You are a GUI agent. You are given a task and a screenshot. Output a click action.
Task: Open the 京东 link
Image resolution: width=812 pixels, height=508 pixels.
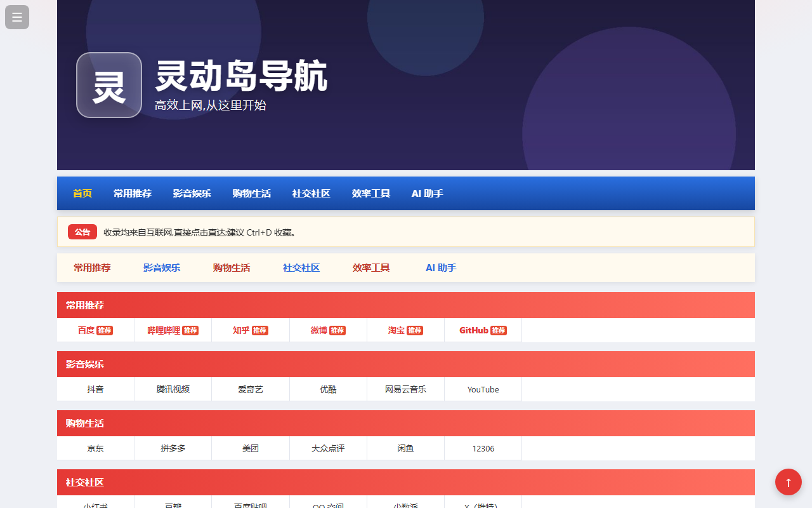tap(96, 448)
